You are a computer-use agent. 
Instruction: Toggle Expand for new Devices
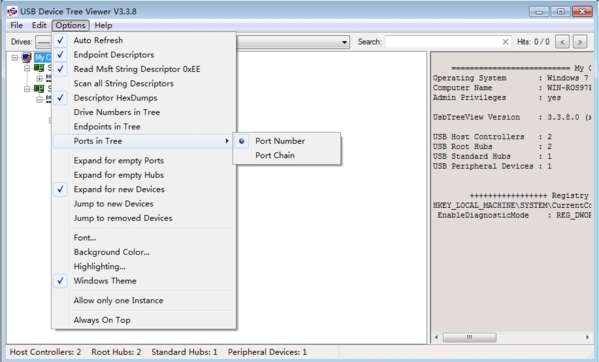144,189
